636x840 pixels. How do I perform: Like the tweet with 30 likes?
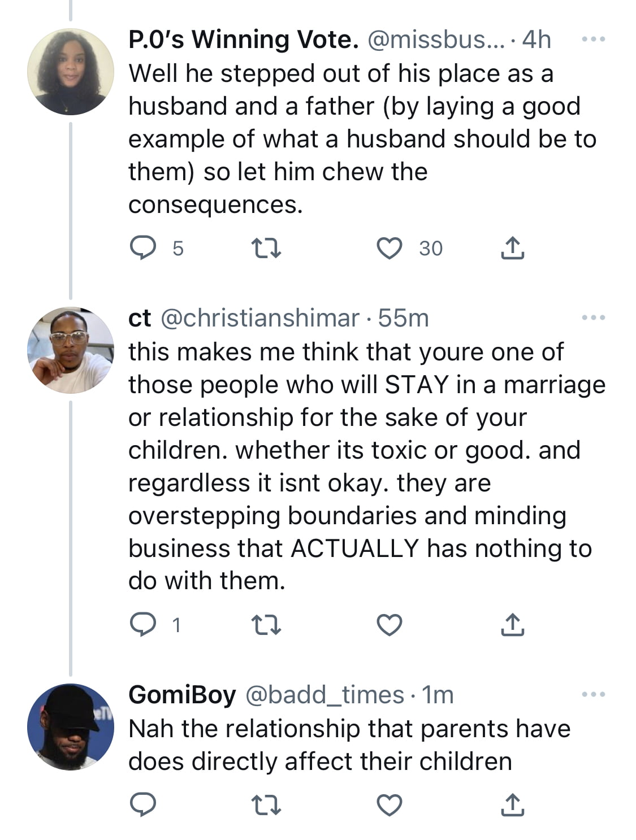[x=390, y=248]
